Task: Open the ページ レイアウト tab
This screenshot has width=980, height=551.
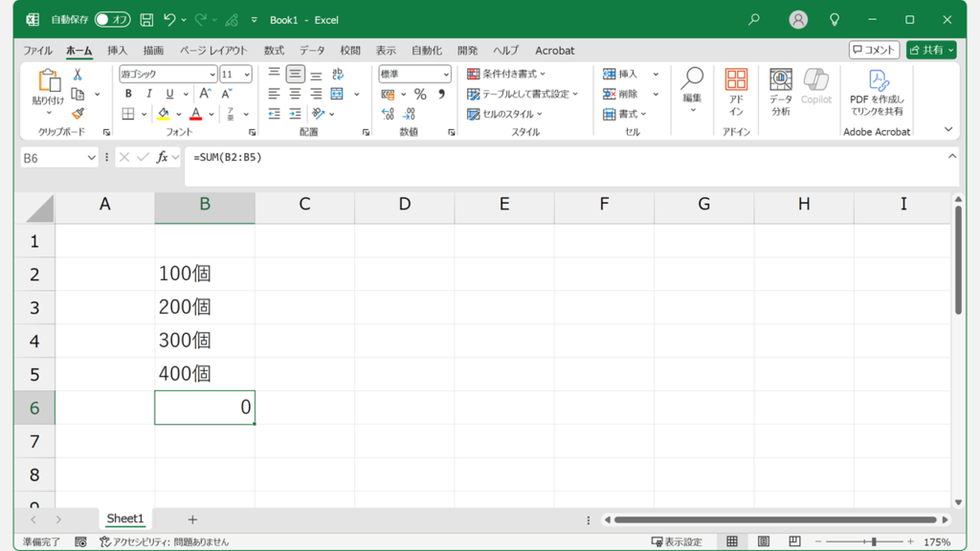Action: coord(213,51)
